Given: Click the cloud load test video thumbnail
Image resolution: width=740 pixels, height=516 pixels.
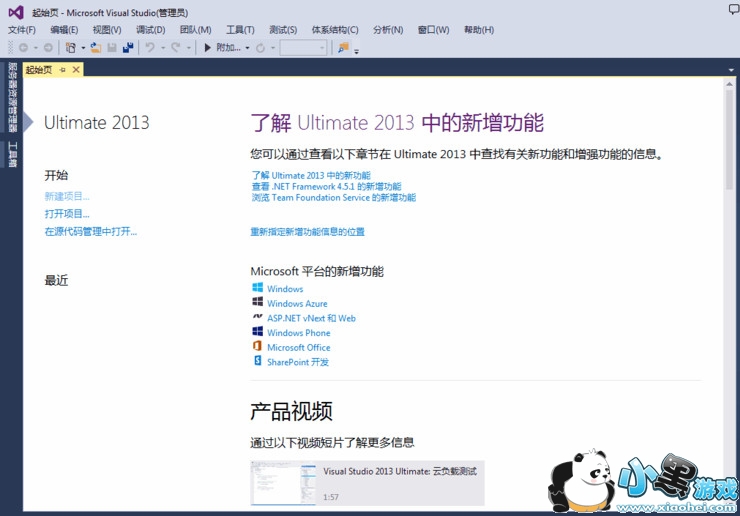Looking at the screenshot, I should point(283,483).
